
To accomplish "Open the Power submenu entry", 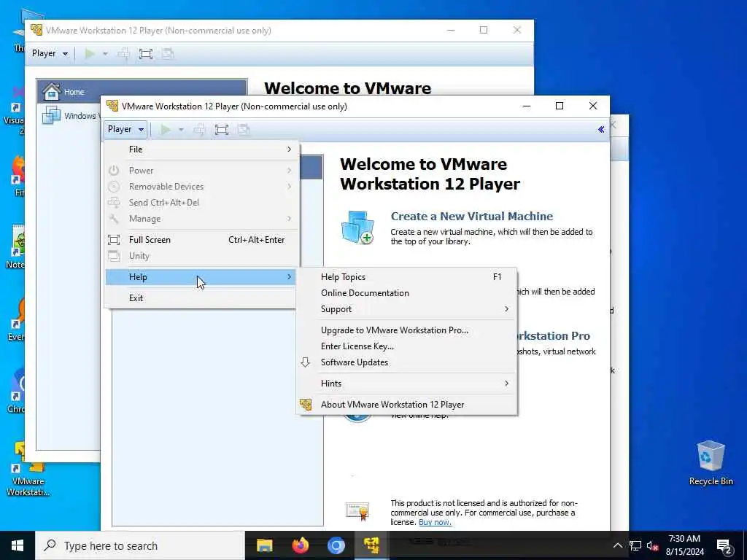I will click(201, 170).
